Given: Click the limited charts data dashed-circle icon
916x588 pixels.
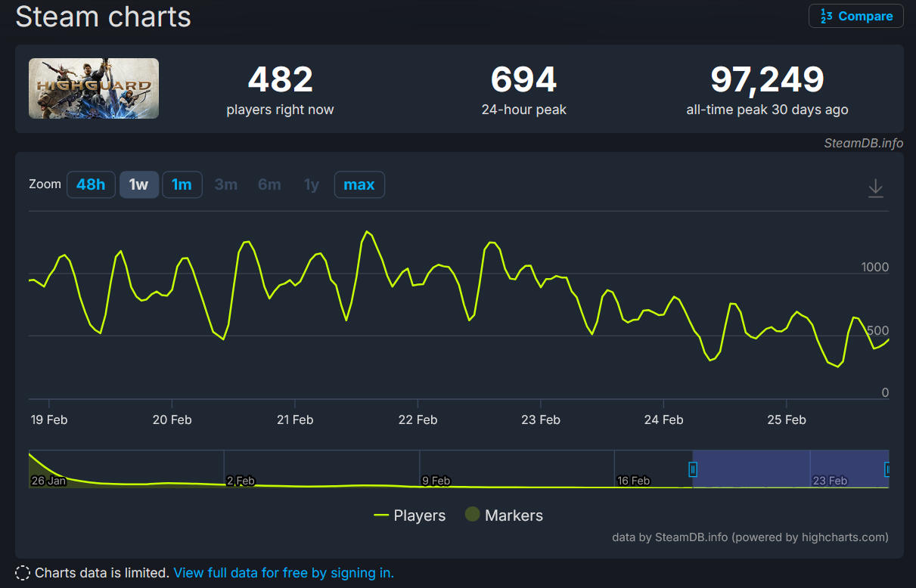Looking at the screenshot, I should (23, 573).
